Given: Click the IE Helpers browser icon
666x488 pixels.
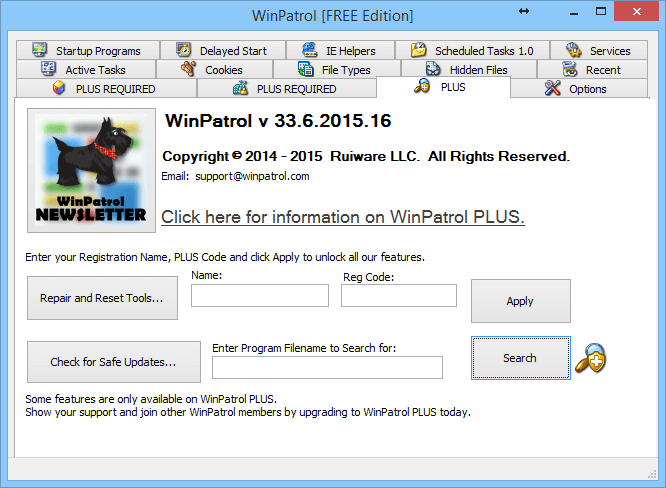Looking at the screenshot, I should [310, 50].
